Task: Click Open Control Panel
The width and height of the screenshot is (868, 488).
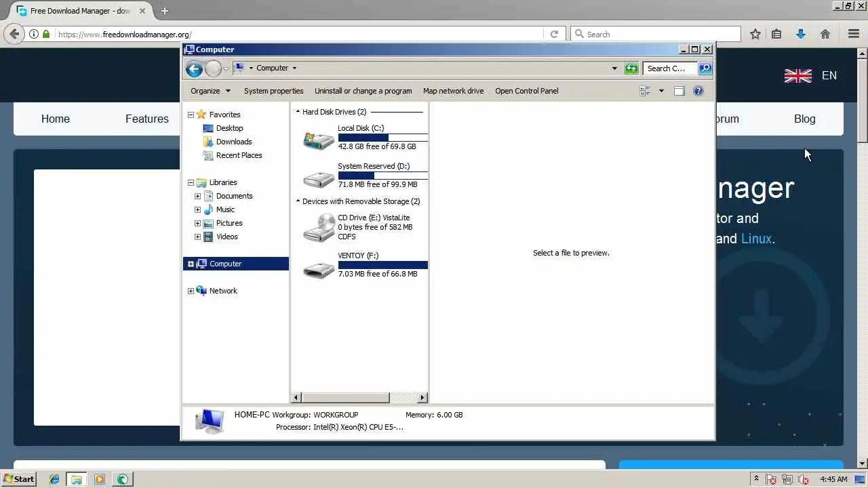Action: click(x=526, y=91)
